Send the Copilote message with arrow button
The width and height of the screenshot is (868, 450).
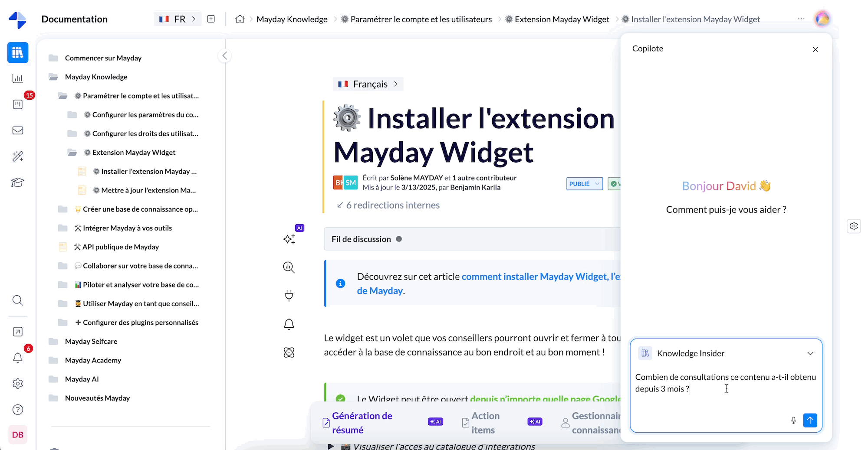click(x=810, y=420)
